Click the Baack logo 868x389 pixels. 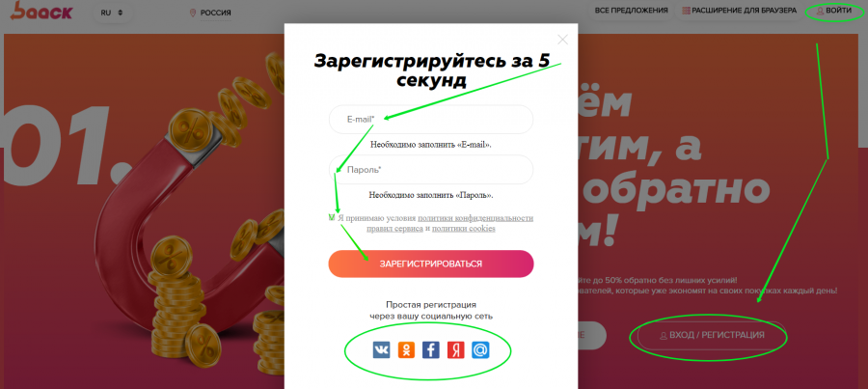pos(41,11)
